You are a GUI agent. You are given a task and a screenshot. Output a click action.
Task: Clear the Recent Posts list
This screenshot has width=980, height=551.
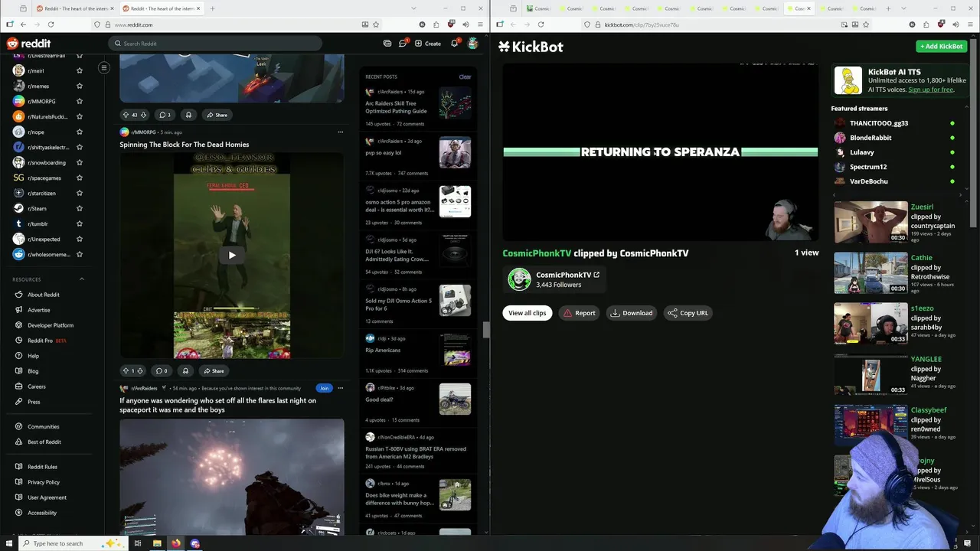click(x=465, y=77)
